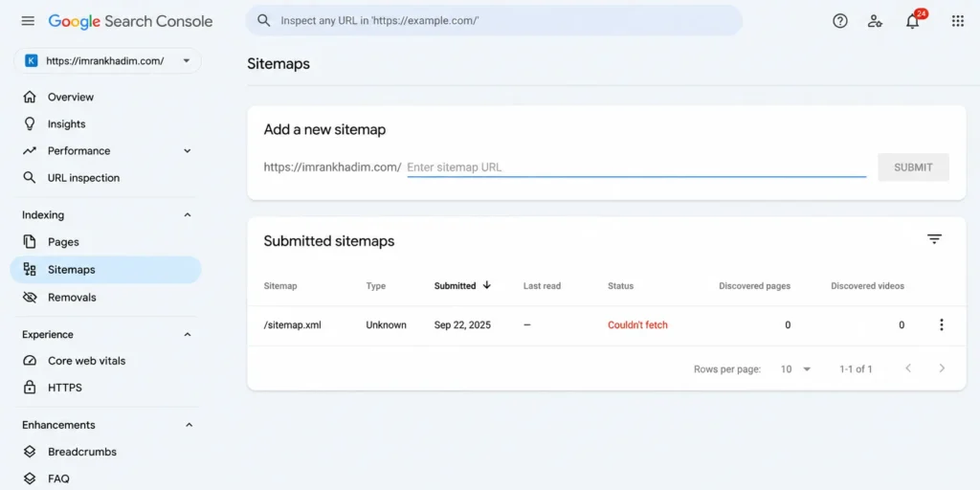The width and height of the screenshot is (980, 490).
Task: Click the blue K property icon
Action: click(32, 60)
